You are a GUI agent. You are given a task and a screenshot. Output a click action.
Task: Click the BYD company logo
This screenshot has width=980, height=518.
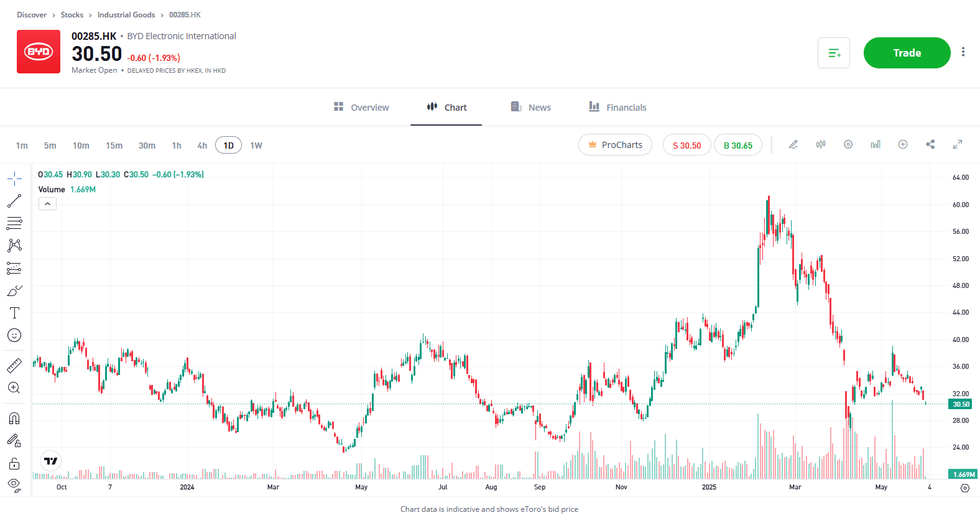pos(39,52)
